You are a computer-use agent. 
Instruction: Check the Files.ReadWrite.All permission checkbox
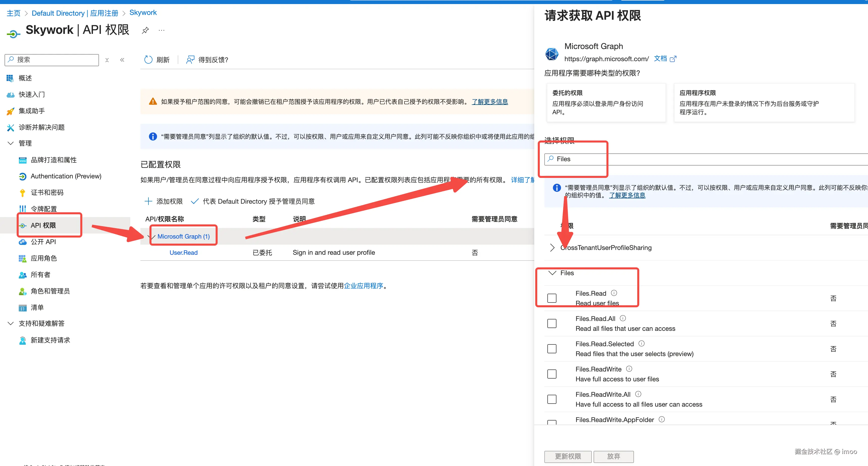click(x=552, y=399)
